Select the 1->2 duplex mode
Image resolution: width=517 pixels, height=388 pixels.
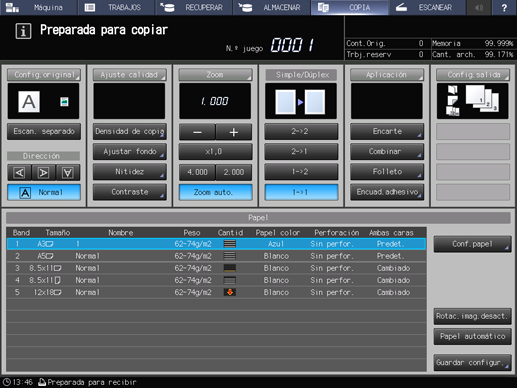[x=301, y=172]
